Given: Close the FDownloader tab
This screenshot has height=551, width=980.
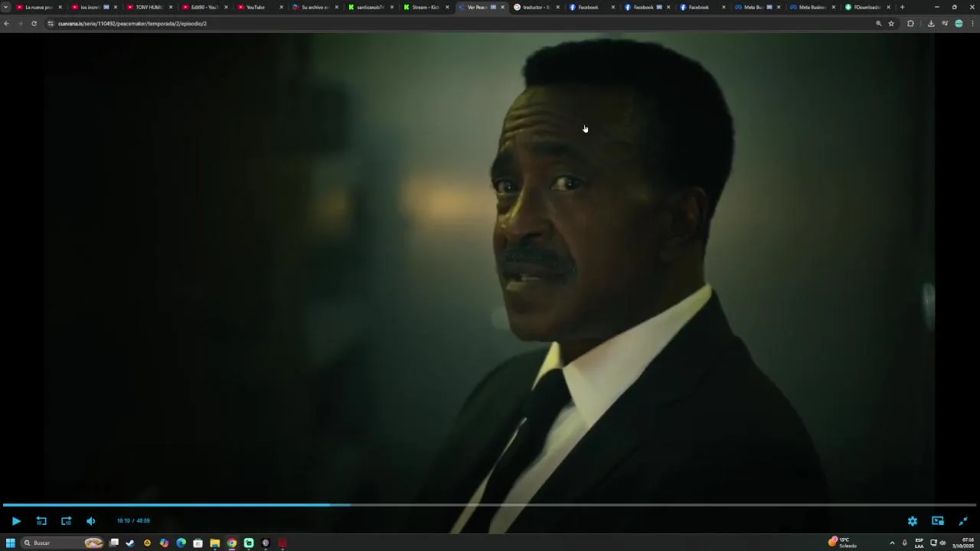Looking at the screenshot, I should click(x=889, y=7).
